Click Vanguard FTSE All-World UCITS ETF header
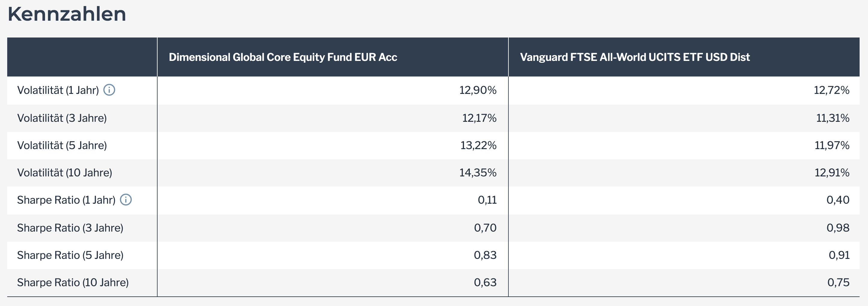Screen dimensions: 868x306 tap(635, 57)
